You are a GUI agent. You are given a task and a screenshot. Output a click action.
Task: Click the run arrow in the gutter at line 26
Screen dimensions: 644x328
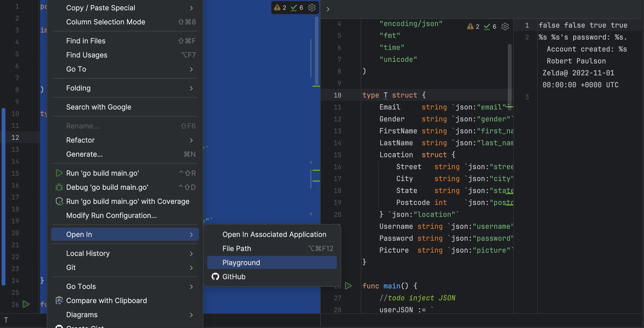tap(26, 304)
